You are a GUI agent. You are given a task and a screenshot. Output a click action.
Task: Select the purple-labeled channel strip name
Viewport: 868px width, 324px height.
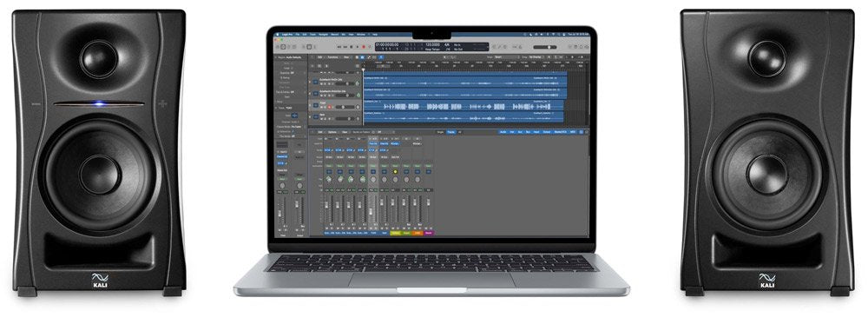coord(429,233)
